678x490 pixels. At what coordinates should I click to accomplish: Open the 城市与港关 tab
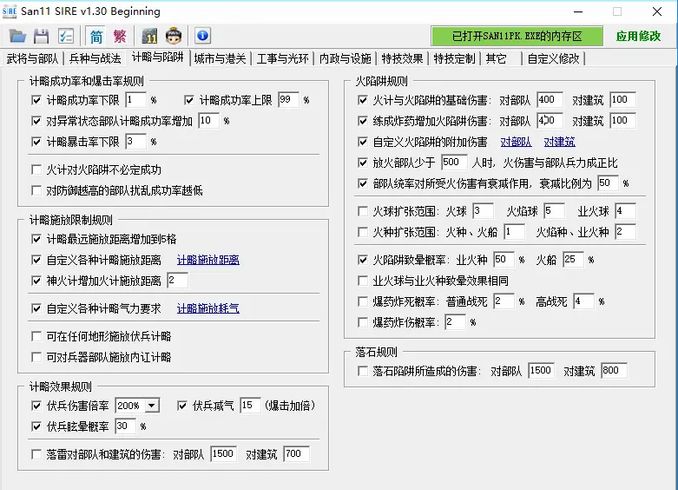[219, 59]
